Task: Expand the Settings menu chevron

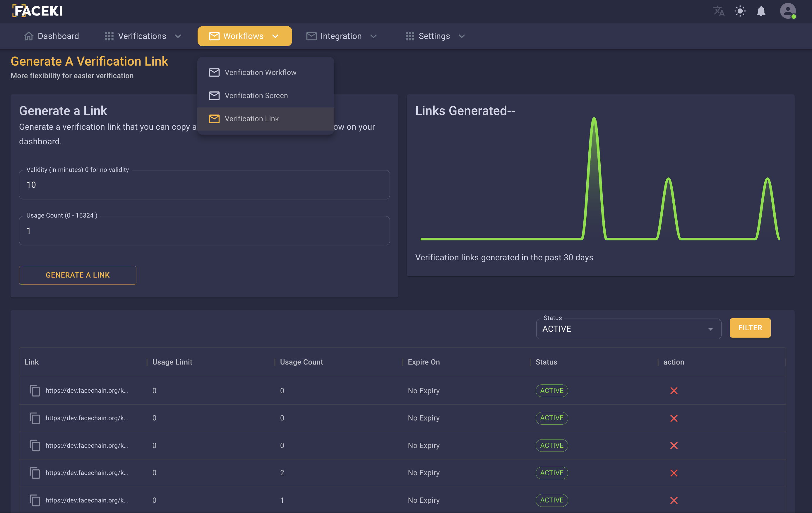Action: click(x=462, y=36)
